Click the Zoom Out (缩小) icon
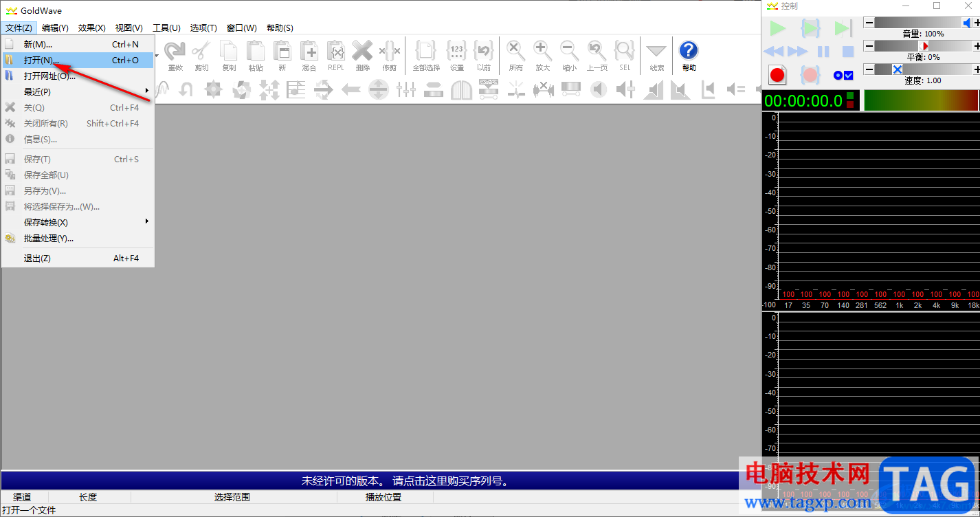 point(569,50)
